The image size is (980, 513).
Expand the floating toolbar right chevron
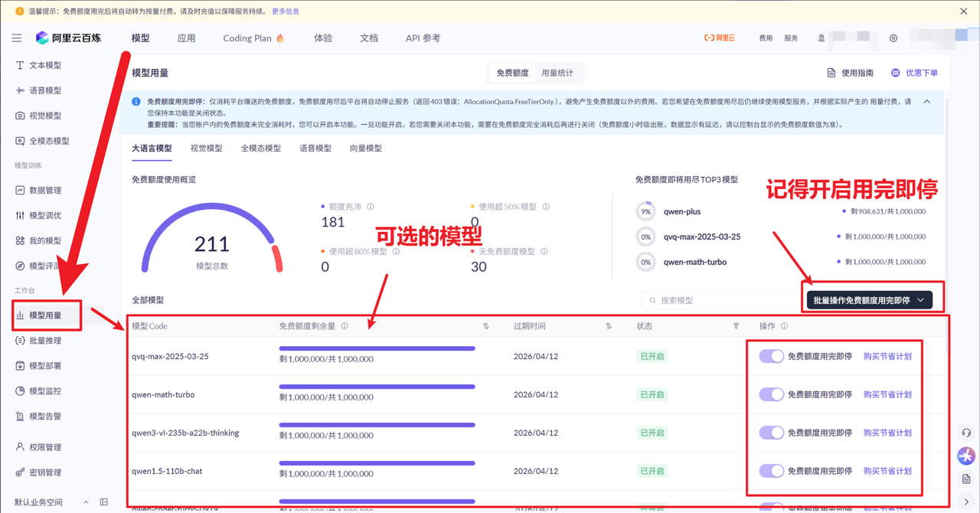pos(966,502)
